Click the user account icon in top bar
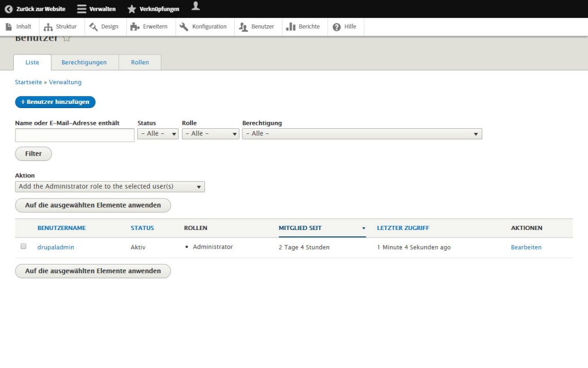The image size is (588, 368). pos(196,6)
